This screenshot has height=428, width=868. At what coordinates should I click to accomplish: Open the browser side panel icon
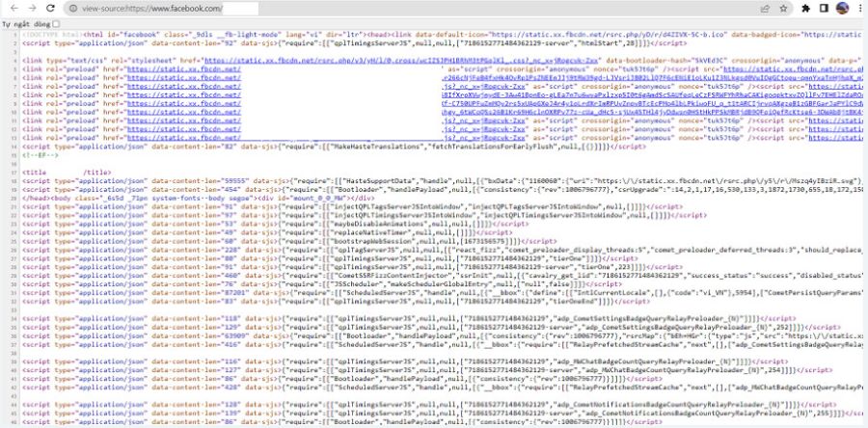(x=824, y=9)
